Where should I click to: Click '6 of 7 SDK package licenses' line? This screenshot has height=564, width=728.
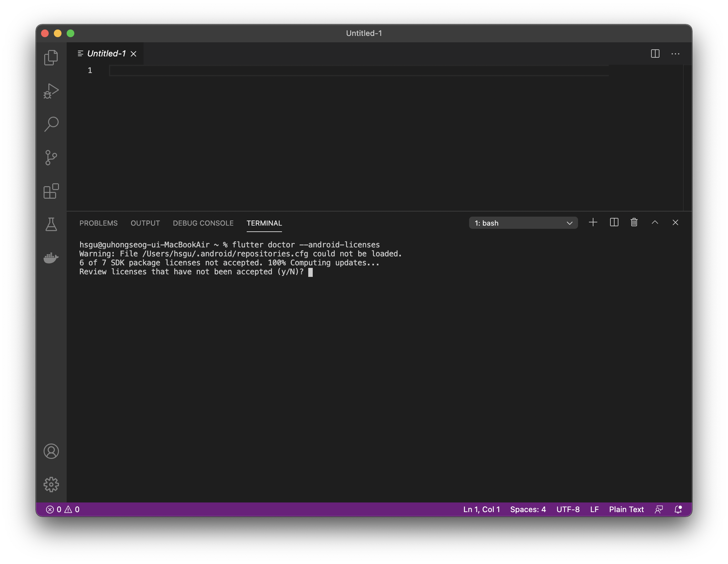pyautogui.click(x=229, y=263)
